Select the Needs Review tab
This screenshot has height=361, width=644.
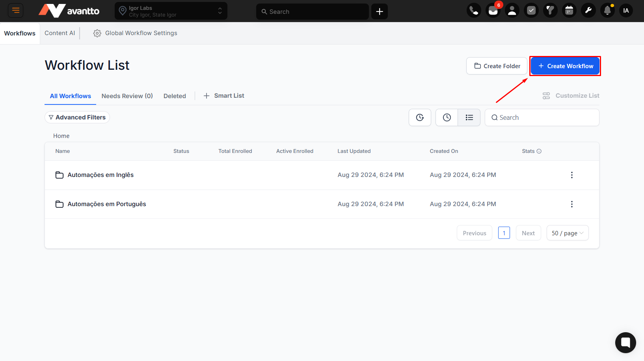(x=127, y=96)
